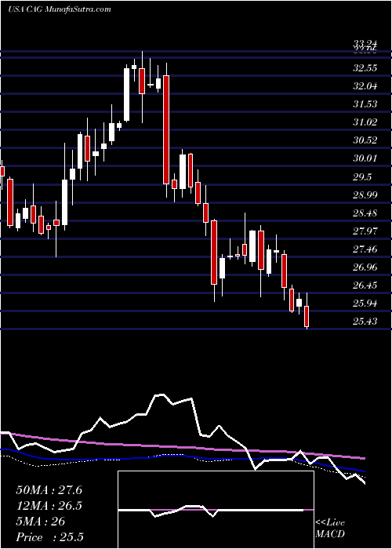Click the 26.96 price axis label
This screenshot has width=392, height=549.
coord(365,268)
